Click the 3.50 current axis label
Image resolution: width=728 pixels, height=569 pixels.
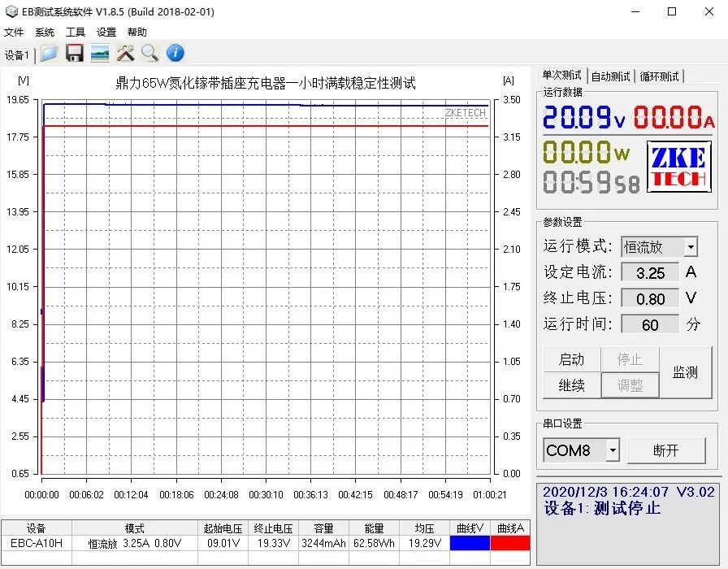click(512, 100)
